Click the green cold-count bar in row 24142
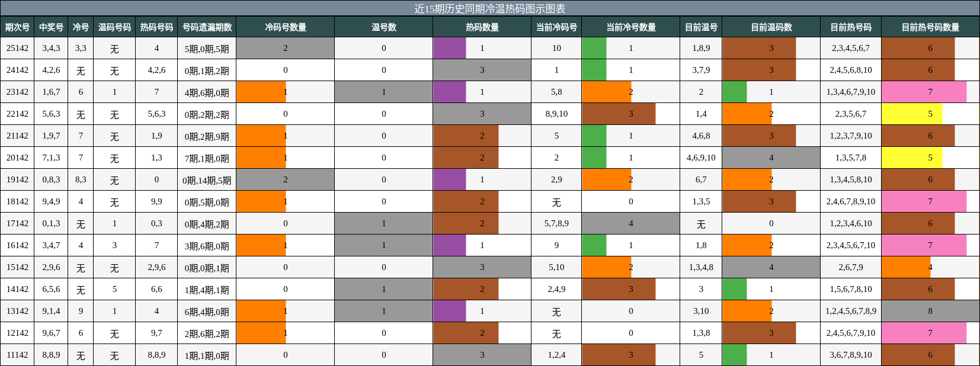980x366 pixels. tap(594, 70)
